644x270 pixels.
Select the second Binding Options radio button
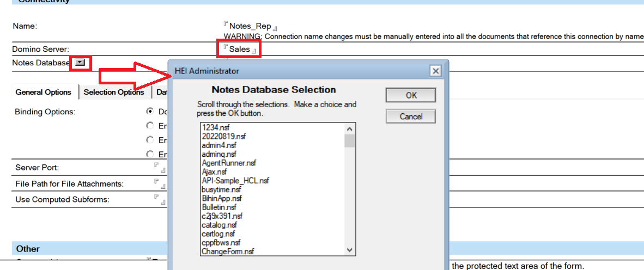click(x=149, y=125)
